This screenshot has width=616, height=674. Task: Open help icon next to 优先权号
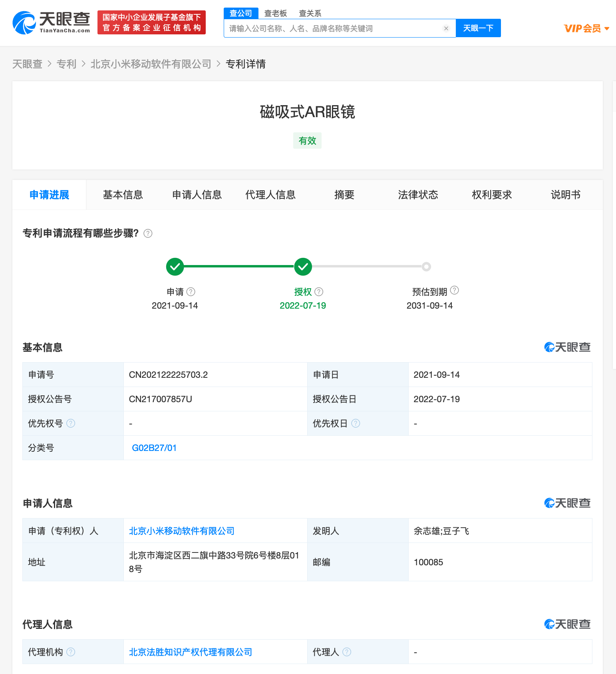coord(71,423)
